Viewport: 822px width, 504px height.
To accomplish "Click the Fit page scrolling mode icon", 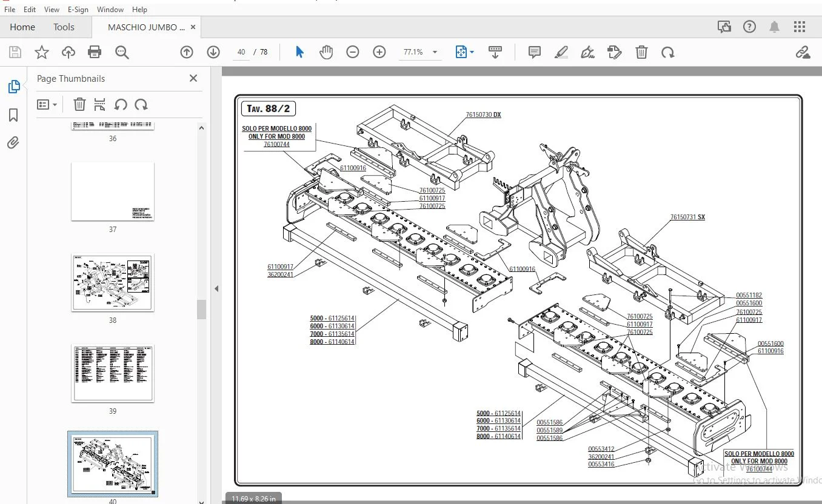I will pyautogui.click(x=461, y=52).
